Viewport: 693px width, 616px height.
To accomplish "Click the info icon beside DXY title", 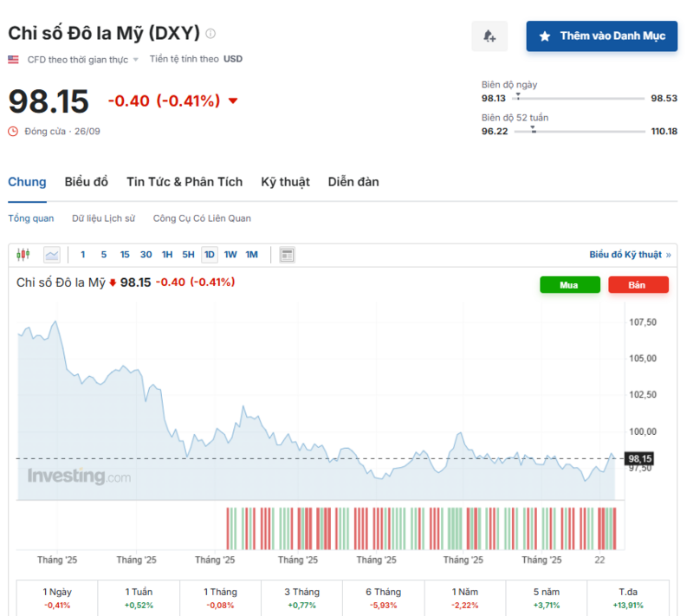I will tap(210, 34).
